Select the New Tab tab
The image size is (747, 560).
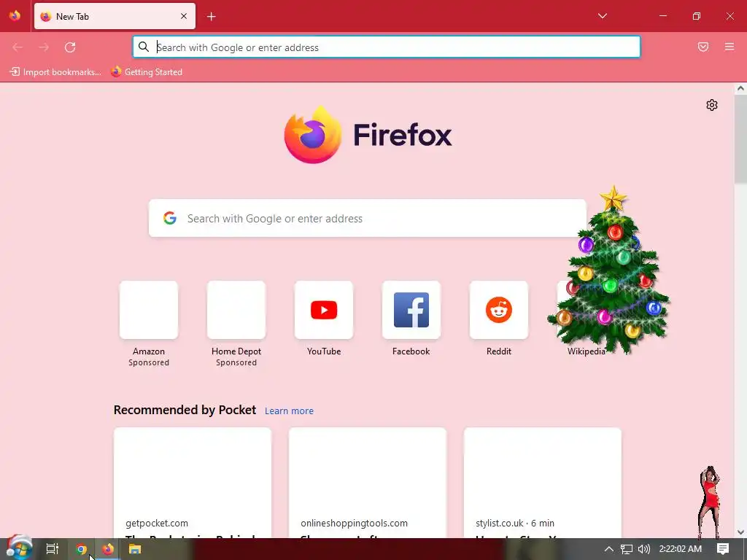click(115, 16)
